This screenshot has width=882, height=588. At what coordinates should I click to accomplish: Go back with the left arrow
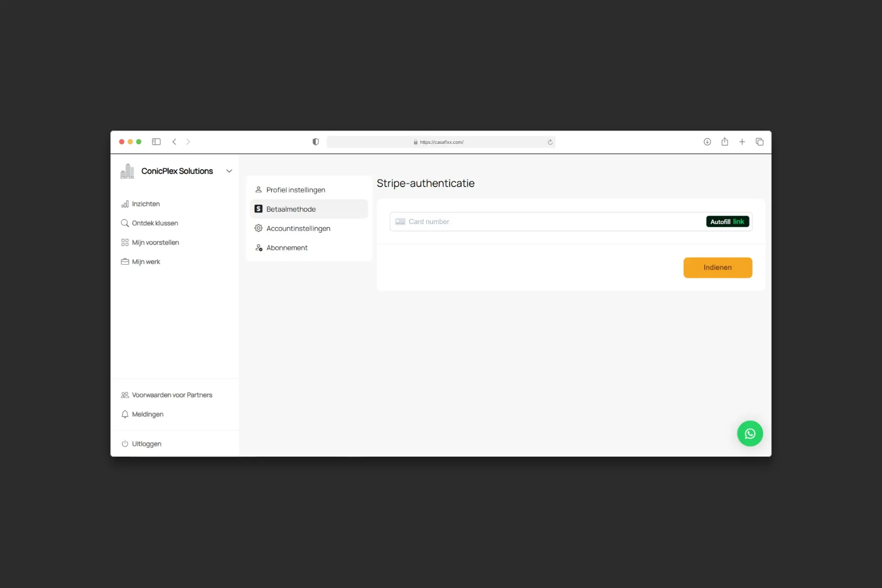pyautogui.click(x=174, y=142)
